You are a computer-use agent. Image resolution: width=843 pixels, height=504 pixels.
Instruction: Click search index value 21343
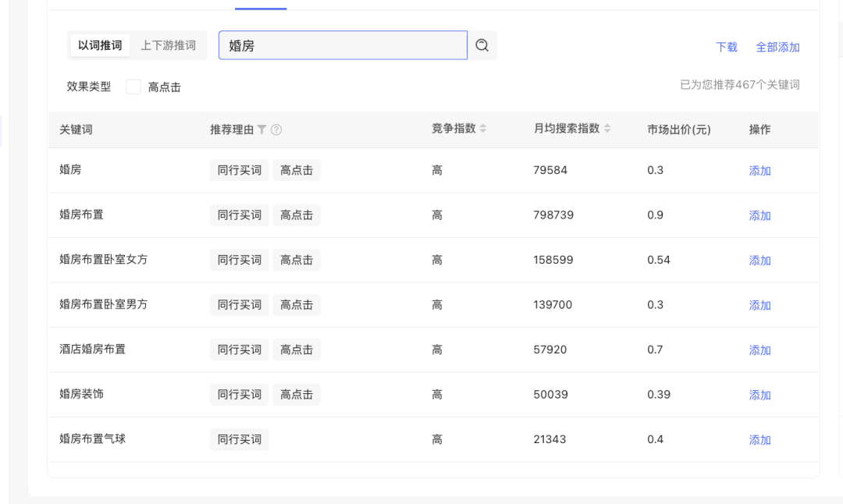click(550, 439)
